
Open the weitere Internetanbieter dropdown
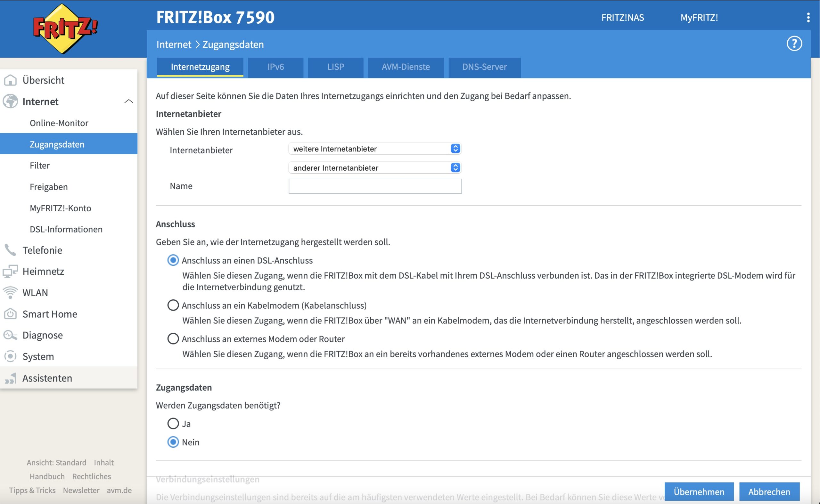click(374, 149)
